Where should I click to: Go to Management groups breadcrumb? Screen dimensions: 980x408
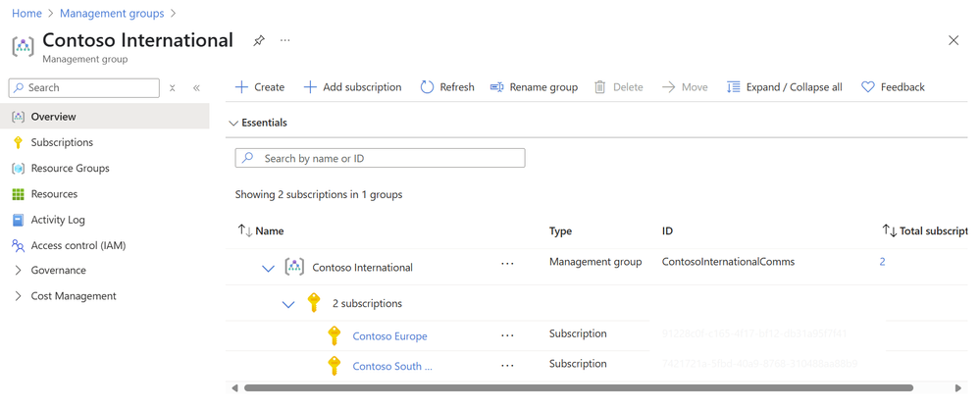tap(112, 13)
